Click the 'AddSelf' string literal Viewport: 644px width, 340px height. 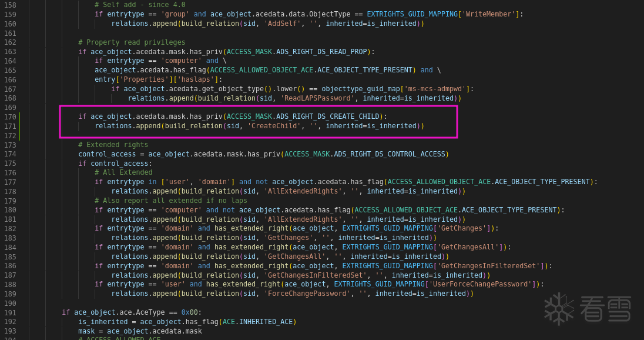[x=282, y=24]
